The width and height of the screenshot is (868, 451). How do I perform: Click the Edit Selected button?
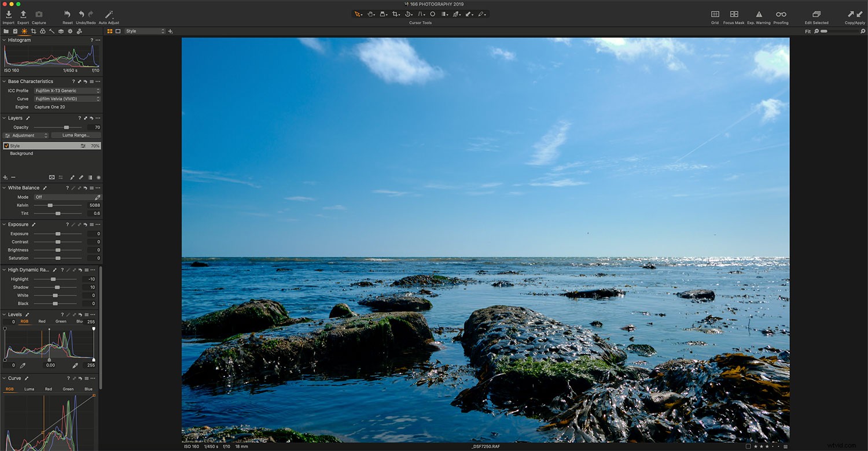pos(816,16)
